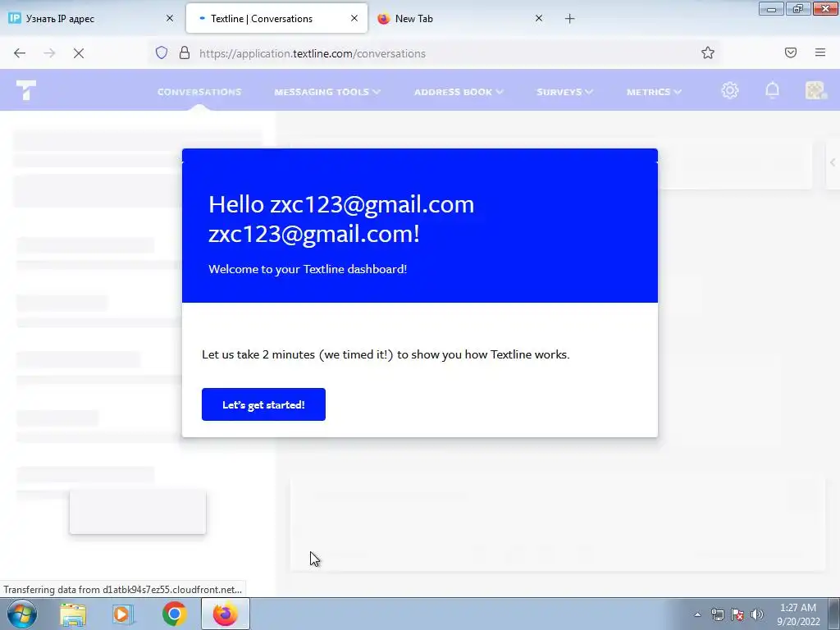Bookmark this page with star icon

click(708, 52)
